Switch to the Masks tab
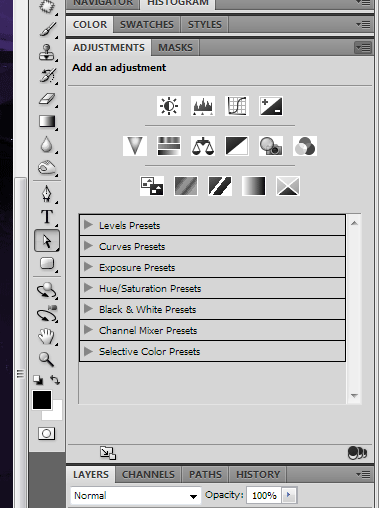 (x=175, y=48)
